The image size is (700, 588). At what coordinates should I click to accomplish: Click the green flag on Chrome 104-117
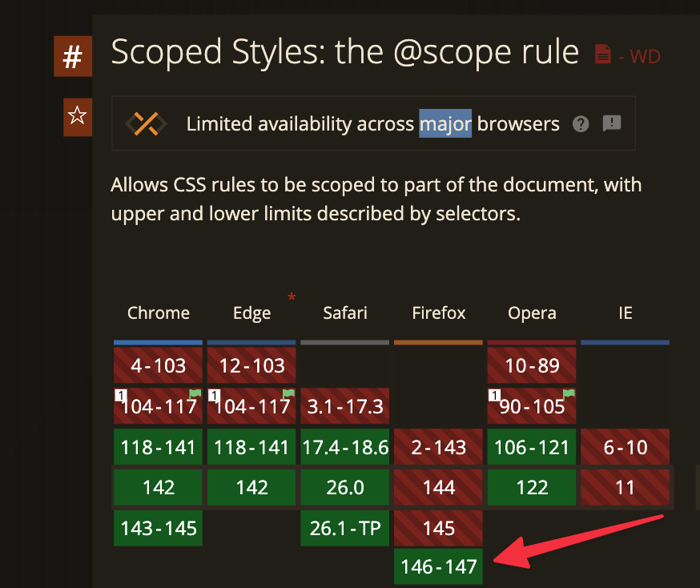tap(195, 393)
